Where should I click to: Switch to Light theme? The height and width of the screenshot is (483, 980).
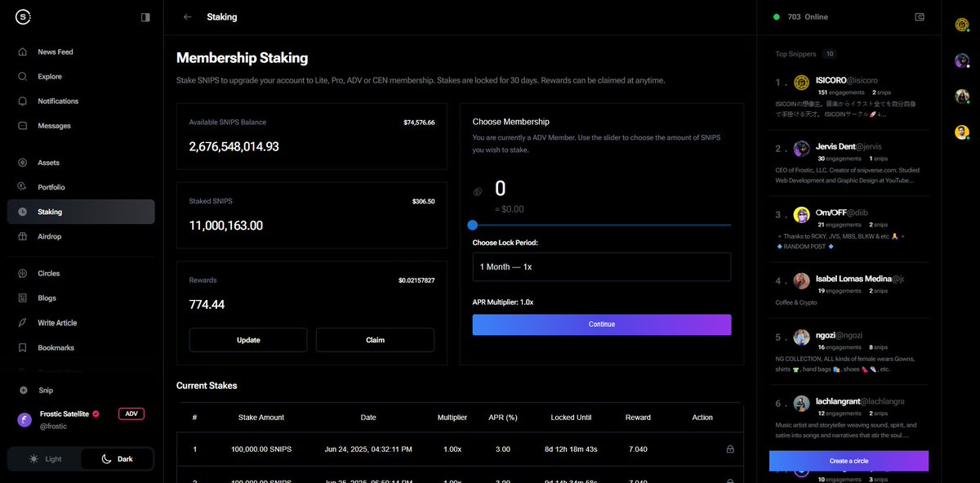(x=45, y=458)
